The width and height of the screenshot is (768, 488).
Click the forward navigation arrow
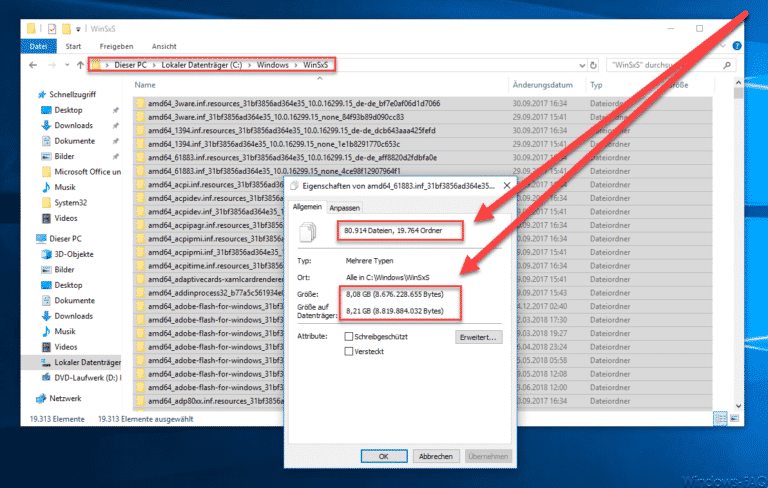tap(51, 65)
